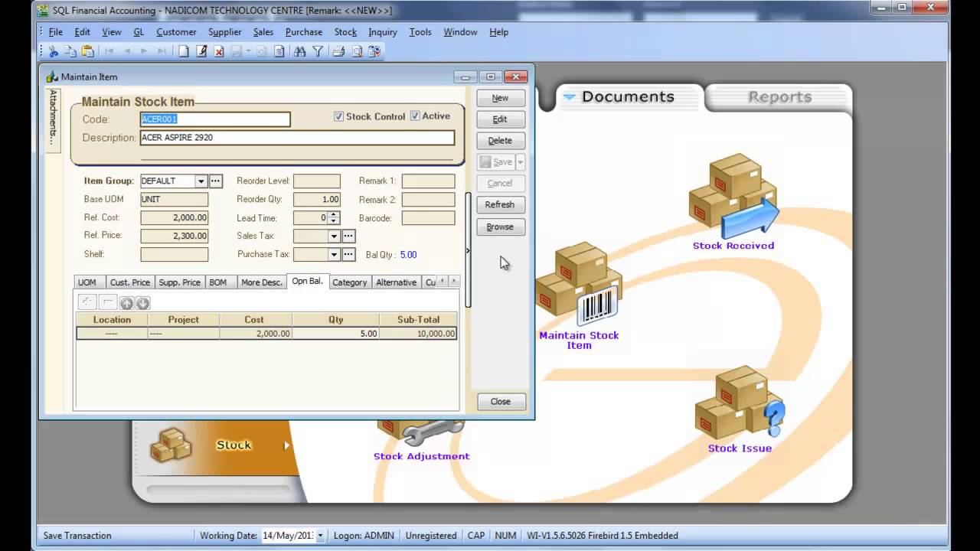Open the File menu
980x551 pixels.
point(56,32)
